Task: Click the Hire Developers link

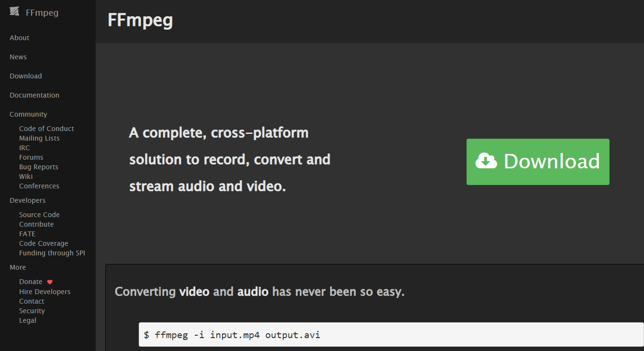Action: tap(44, 292)
